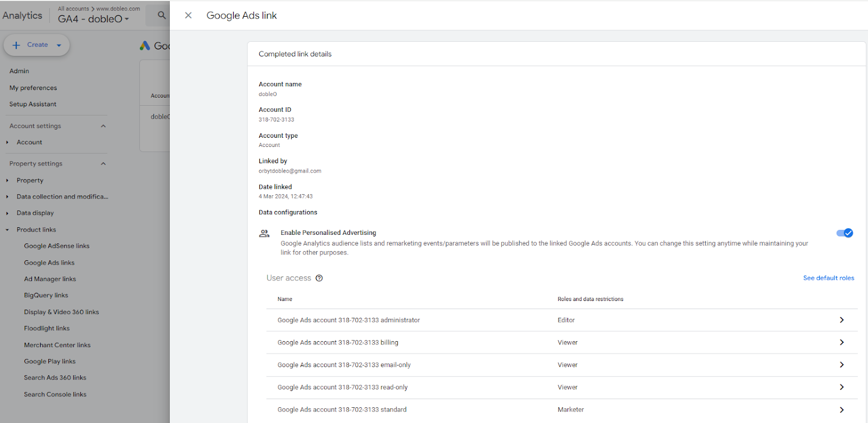Open the administrator row chevron
The height and width of the screenshot is (423, 868).
coord(841,320)
